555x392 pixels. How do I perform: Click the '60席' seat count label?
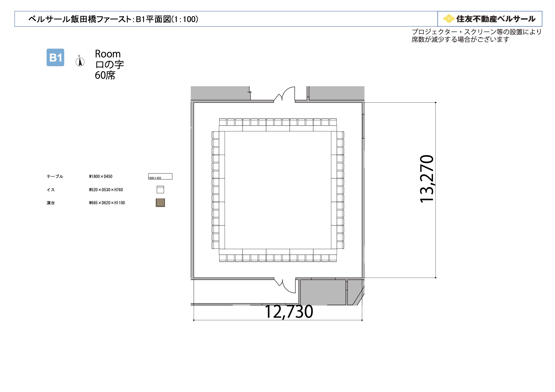[105, 75]
